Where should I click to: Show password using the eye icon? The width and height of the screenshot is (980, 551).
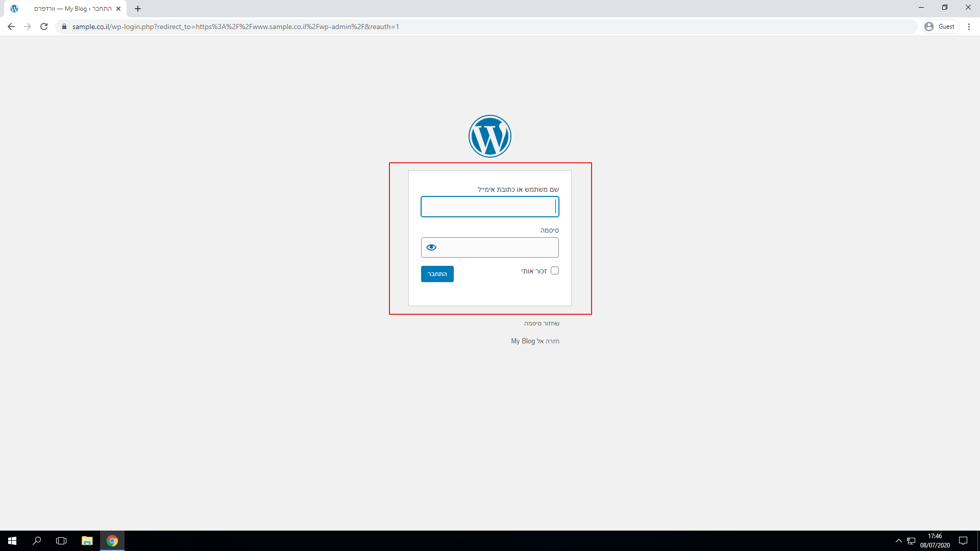pos(431,247)
